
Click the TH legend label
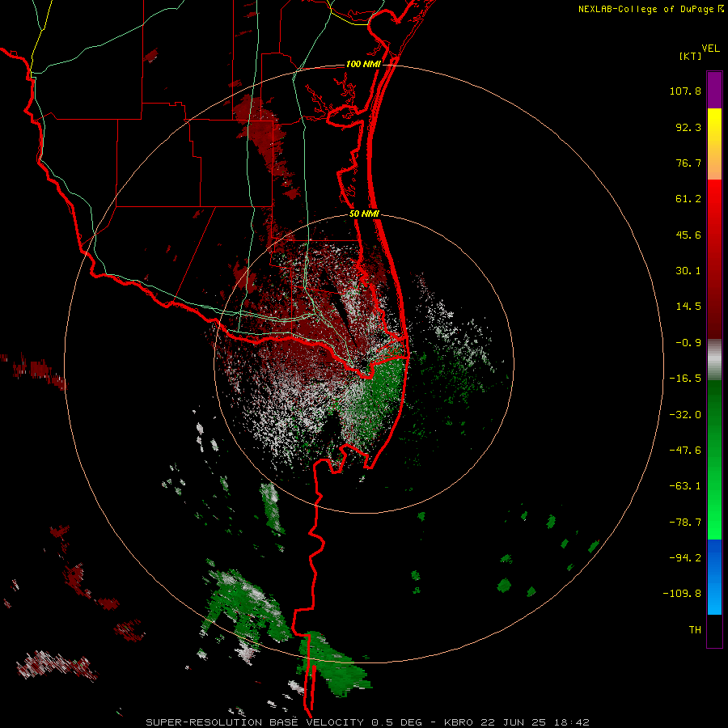[x=695, y=630]
